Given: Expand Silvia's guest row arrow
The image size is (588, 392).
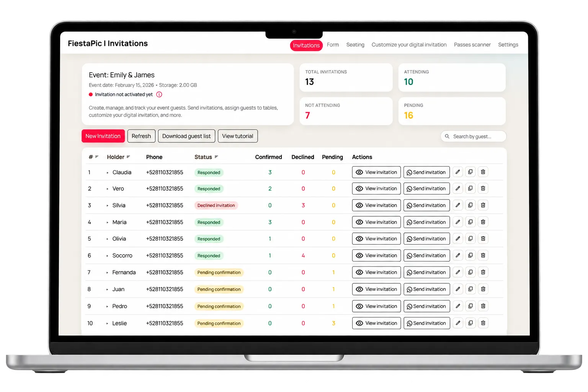Looking at the screenshot, I should pyautogui.click(x=108, y=206).
